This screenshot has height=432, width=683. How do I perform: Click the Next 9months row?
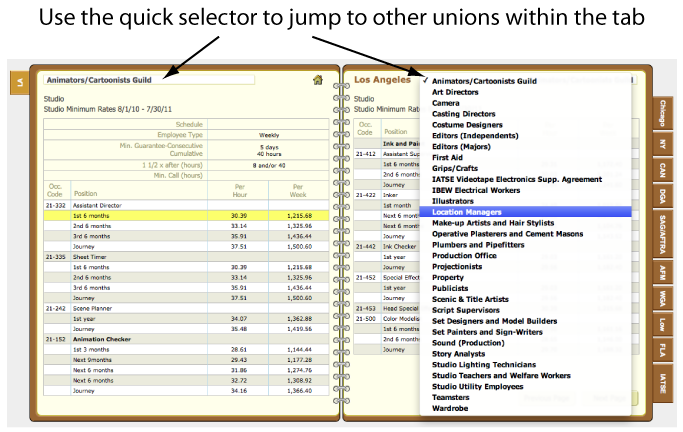point(186,360)
